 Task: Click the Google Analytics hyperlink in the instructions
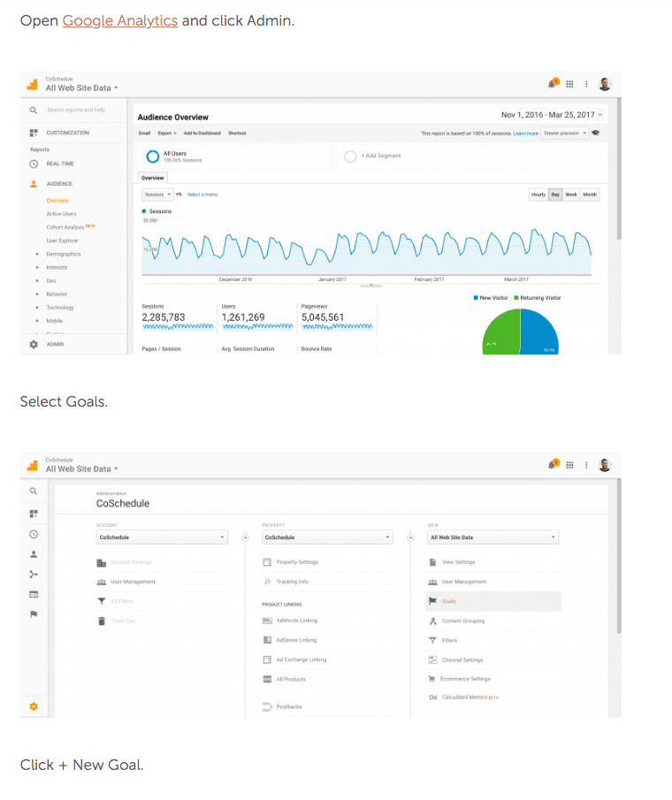coord(119,20)
